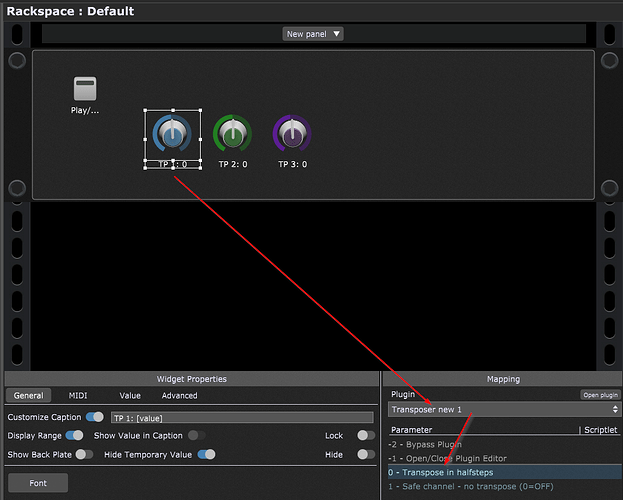Click the caption text field

[x=240, y=417]
